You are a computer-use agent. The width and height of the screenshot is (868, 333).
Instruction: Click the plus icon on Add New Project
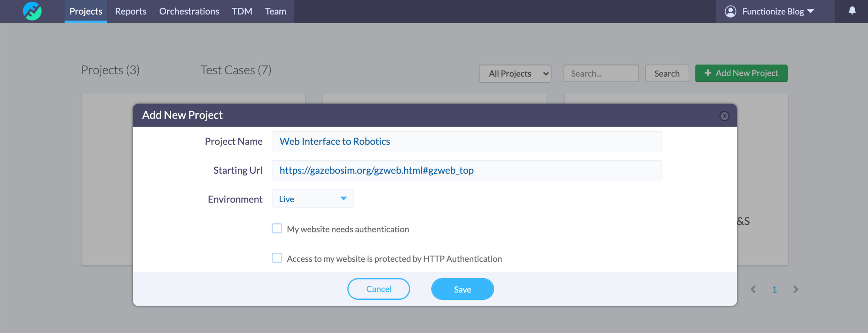click(708, 73)
